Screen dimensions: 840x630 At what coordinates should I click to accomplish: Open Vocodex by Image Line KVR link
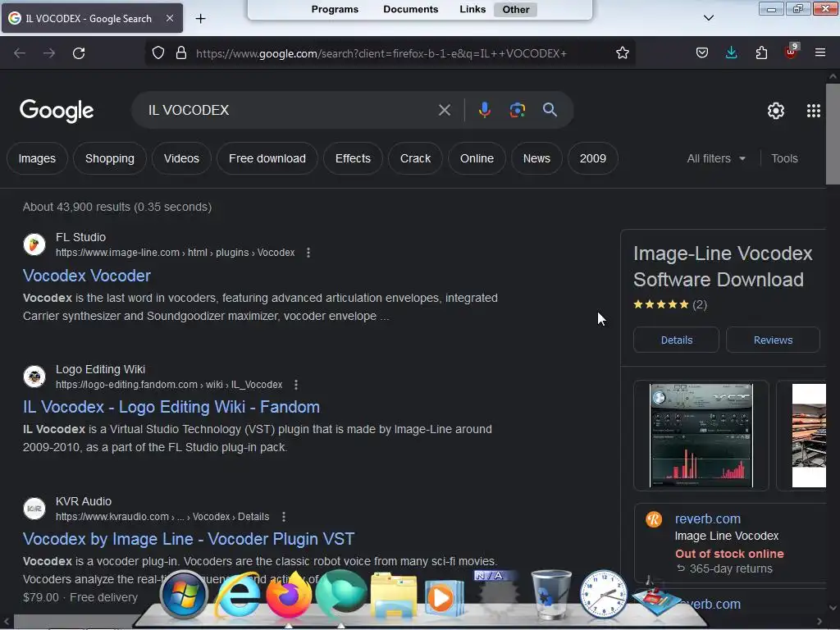(x=189, y=539)
